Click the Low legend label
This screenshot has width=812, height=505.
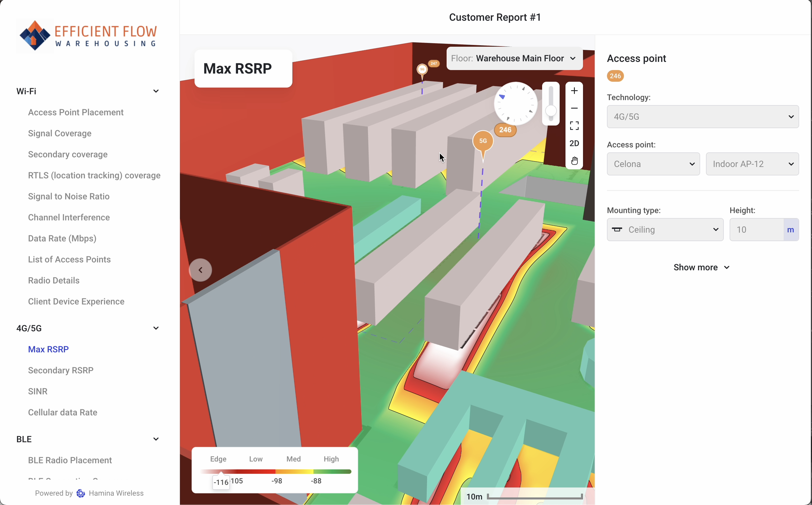coord(256,459)
